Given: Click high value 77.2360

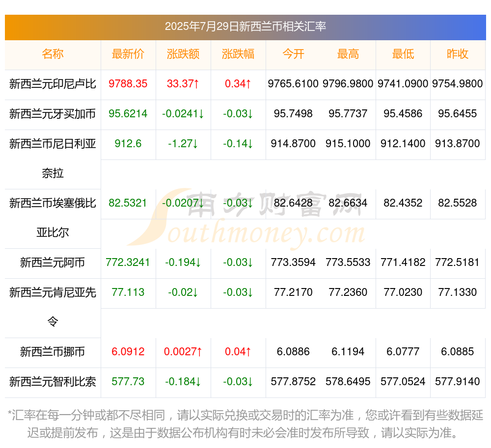Looking at the screenshot, I should coord(348,292).
